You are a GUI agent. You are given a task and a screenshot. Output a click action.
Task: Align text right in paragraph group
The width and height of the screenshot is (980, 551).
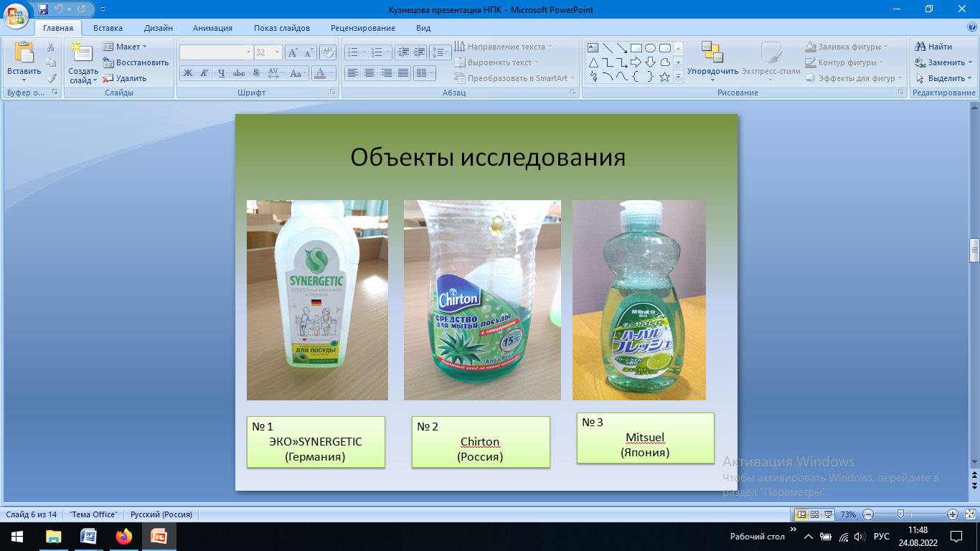[386, 73]
